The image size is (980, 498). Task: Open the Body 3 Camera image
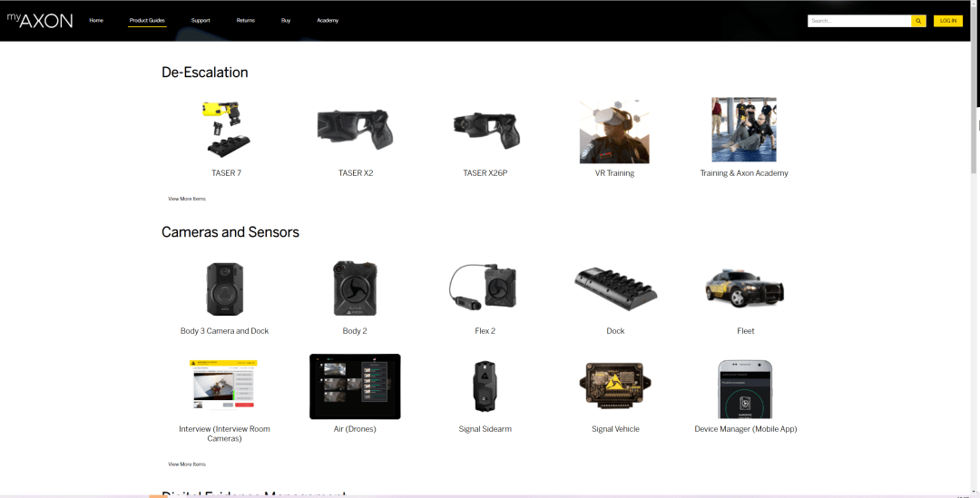(x=225, y=288)
